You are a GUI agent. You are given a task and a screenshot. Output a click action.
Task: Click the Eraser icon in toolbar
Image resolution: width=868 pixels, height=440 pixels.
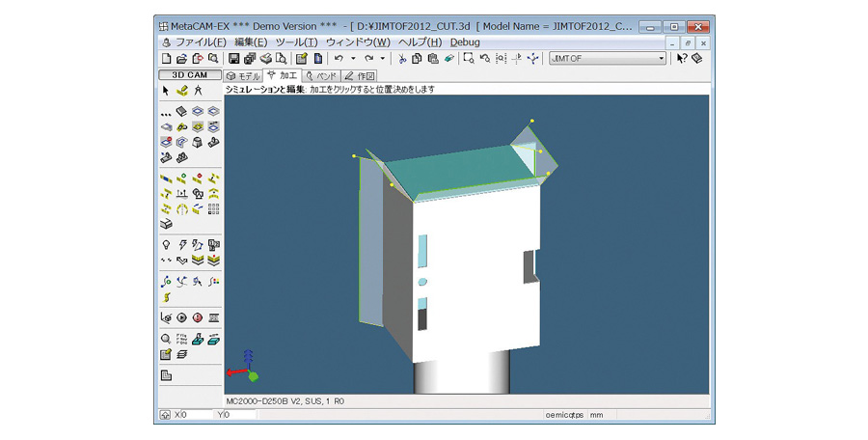[x=448, y=58]
